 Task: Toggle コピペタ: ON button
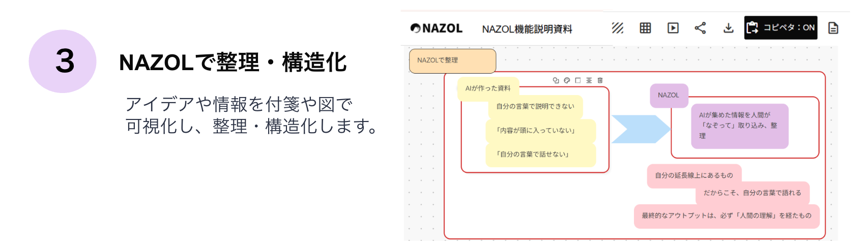781,27
